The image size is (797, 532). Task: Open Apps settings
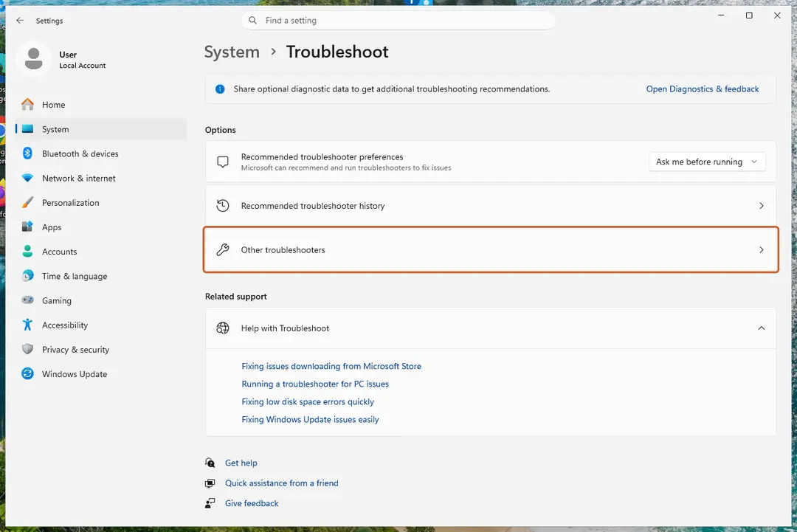pyautogui.click(x=100, y=227)
